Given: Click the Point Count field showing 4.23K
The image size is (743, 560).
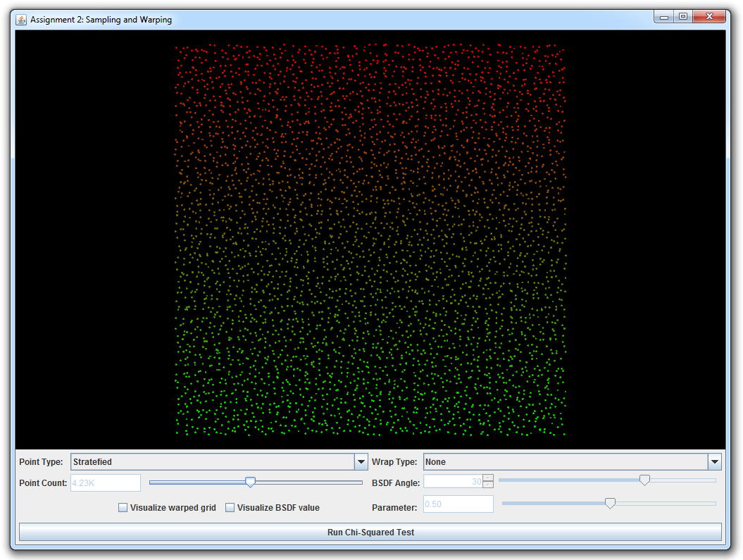Looking at the screenshot, I should pos(106,483).
